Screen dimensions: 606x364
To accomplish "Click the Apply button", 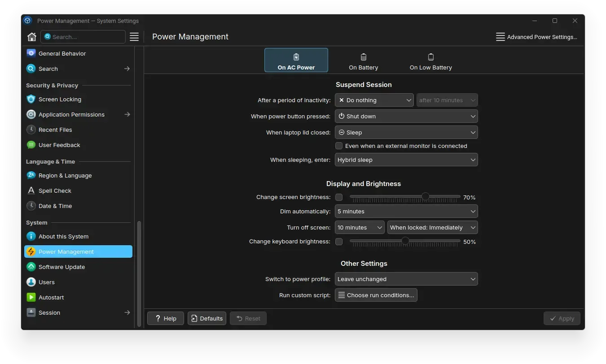I will click(562, 318).
